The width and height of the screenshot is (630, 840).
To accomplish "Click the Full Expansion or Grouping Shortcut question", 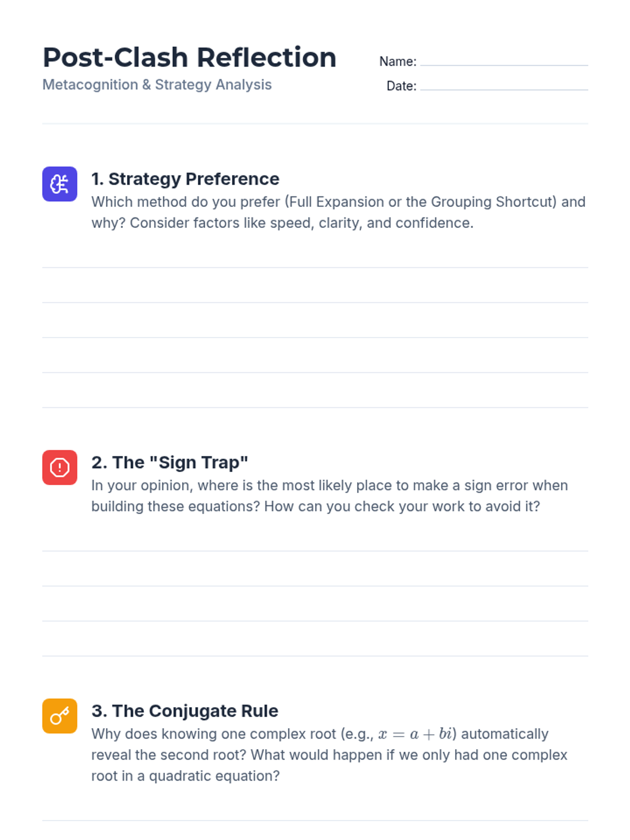I will click(x=338, y=213).
